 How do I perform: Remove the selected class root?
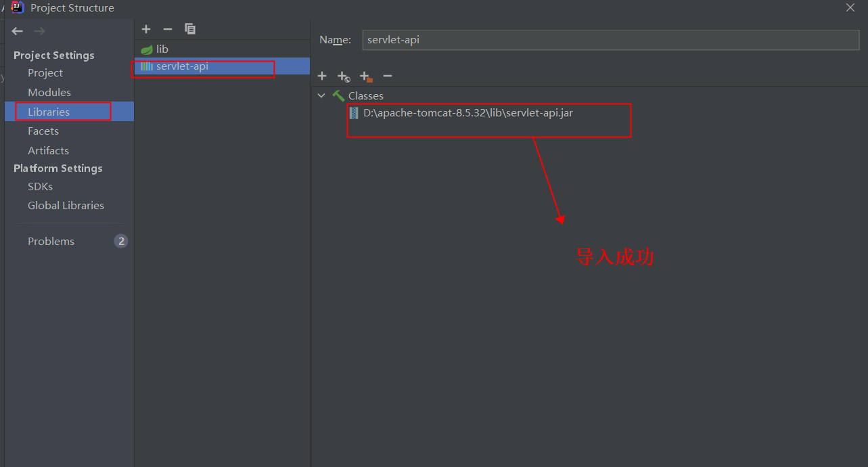click(x=388, y=76)
